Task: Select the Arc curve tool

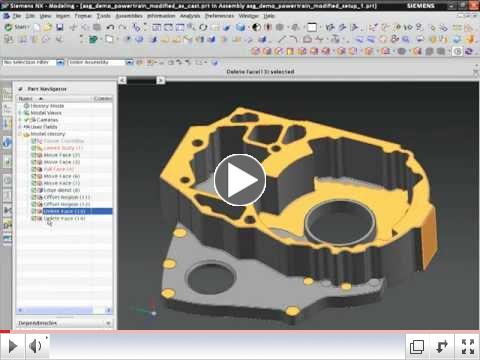Action: [x=293, y=39]
